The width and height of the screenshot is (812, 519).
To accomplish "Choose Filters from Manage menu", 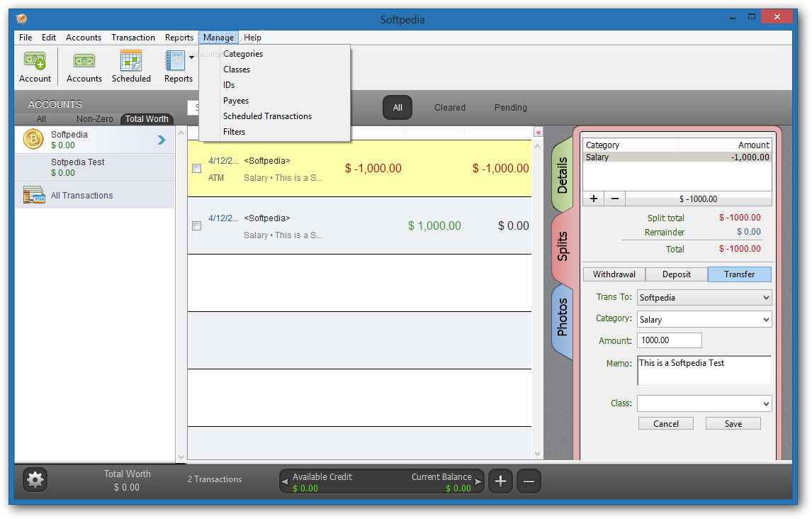I will [274, 132].
